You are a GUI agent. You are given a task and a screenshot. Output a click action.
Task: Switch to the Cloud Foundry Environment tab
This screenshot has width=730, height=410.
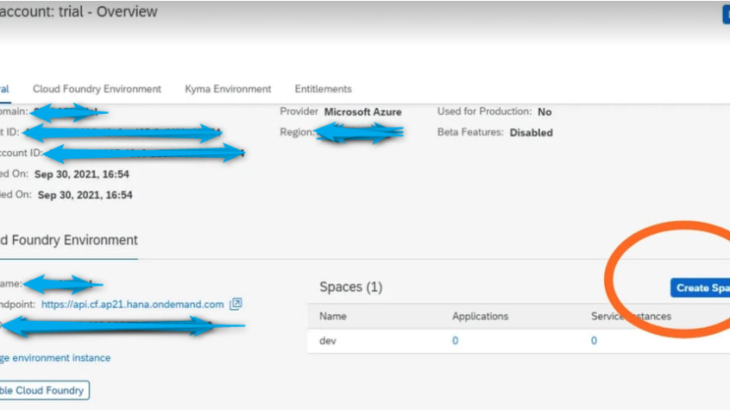97,89
